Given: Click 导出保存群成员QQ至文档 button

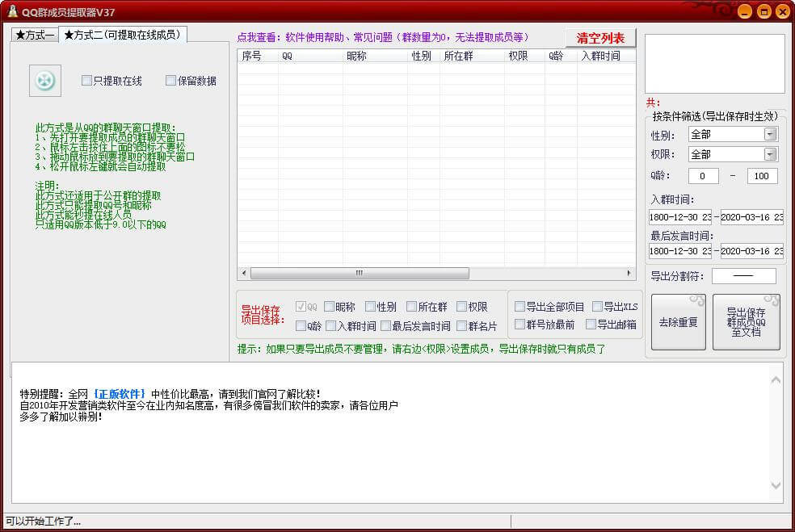Looking at the screenshot, I should 747,322.
